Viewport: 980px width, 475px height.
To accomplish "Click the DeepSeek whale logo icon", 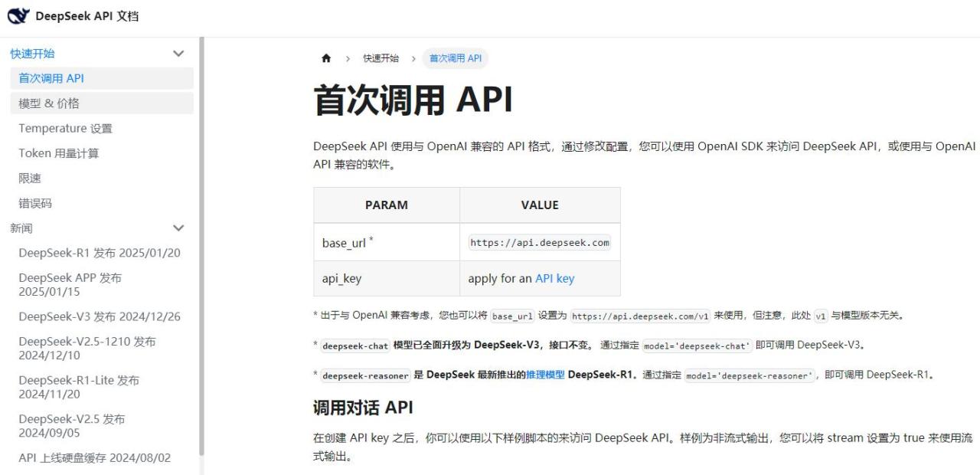I will (x=18, y=16).
